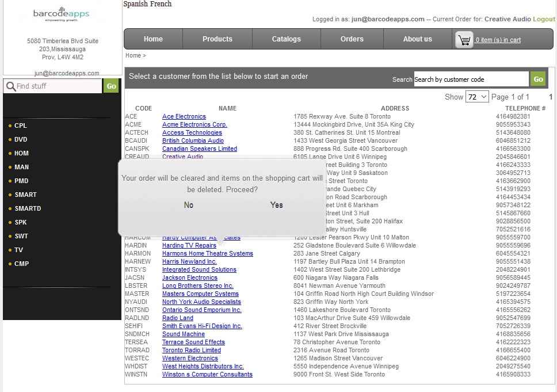Select customer Canadian Speakers Limited

(200, 149)
